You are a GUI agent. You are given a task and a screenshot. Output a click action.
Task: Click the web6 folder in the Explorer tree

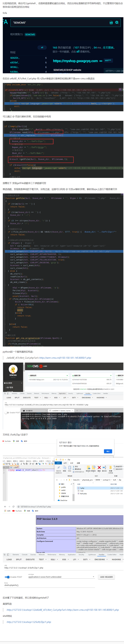coord(62,490)
